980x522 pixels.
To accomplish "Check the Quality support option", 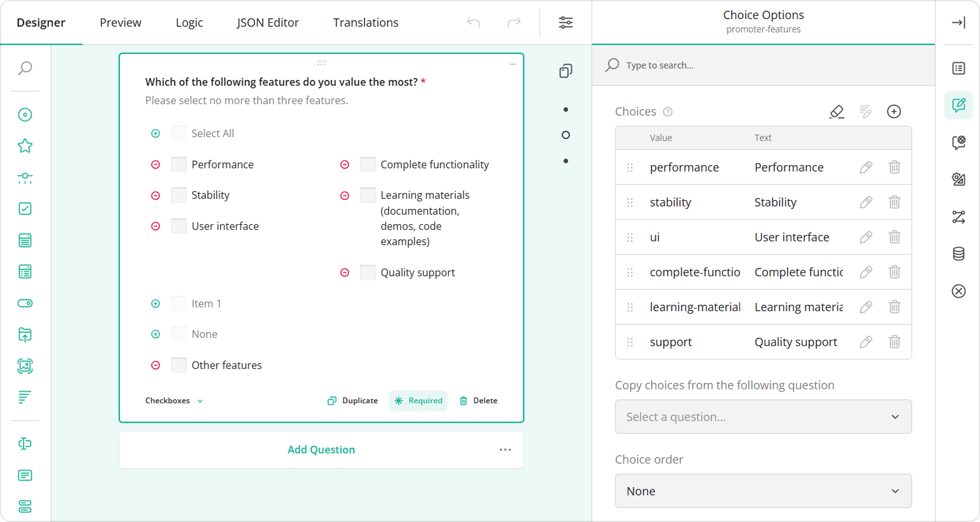I will tap(367, 272).
